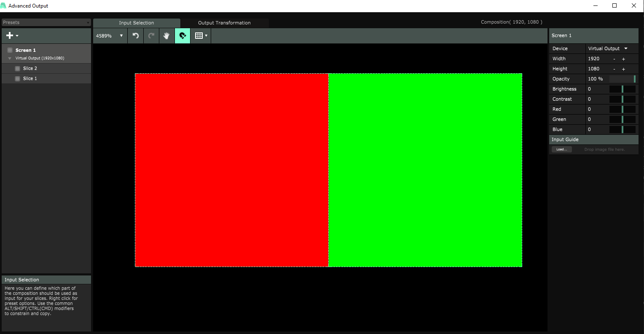
Task: Click the plus add icon above Screen 1
Action: point(11,36)
